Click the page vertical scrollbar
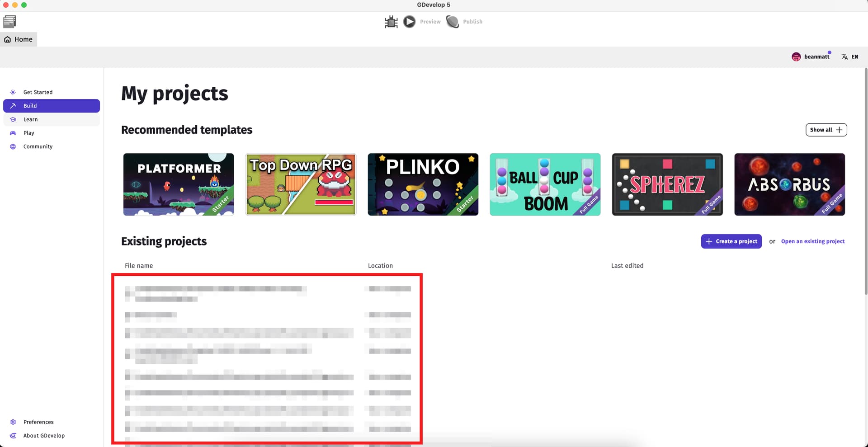Viewport: 868px width, 447px height. click(x=866, y=181)
